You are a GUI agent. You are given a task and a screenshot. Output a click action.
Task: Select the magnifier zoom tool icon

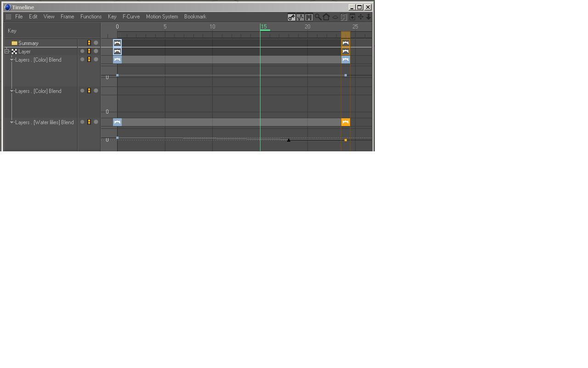point(318,17)
